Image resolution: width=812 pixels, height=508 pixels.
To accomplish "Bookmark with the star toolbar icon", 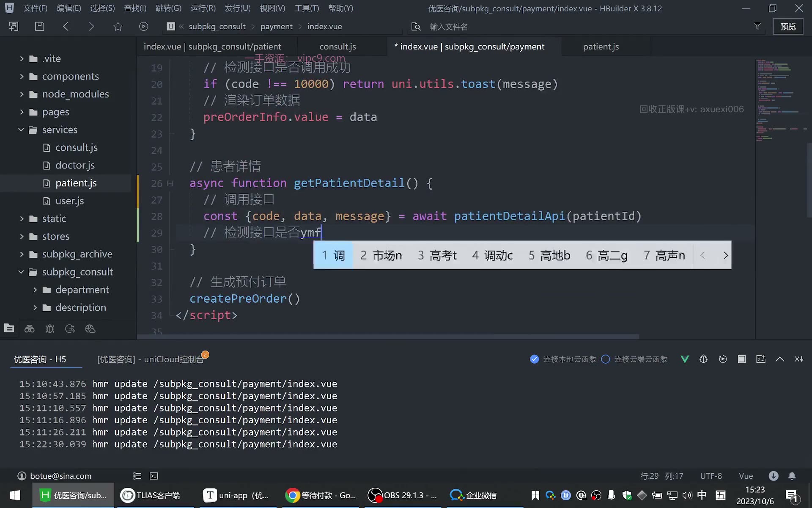I will tap(118, 26).
